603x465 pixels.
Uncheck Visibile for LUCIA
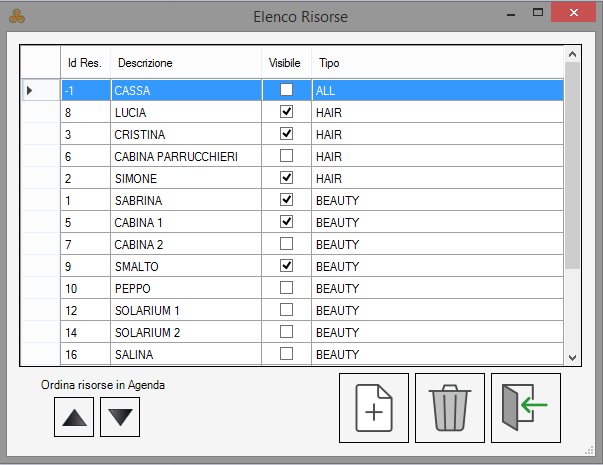pyautogui.click(x=287, y=112)
